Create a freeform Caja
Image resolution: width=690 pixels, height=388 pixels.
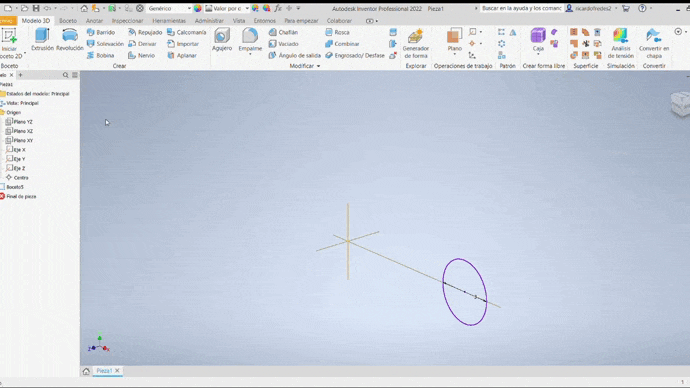[x=538, y=39]
